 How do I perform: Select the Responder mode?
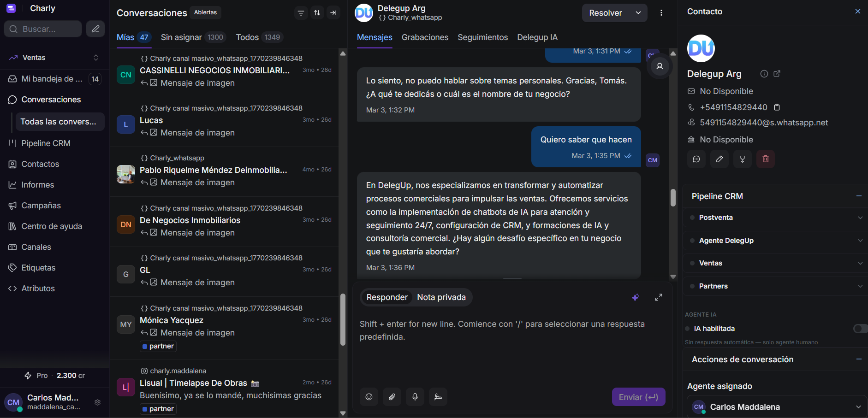387,297
